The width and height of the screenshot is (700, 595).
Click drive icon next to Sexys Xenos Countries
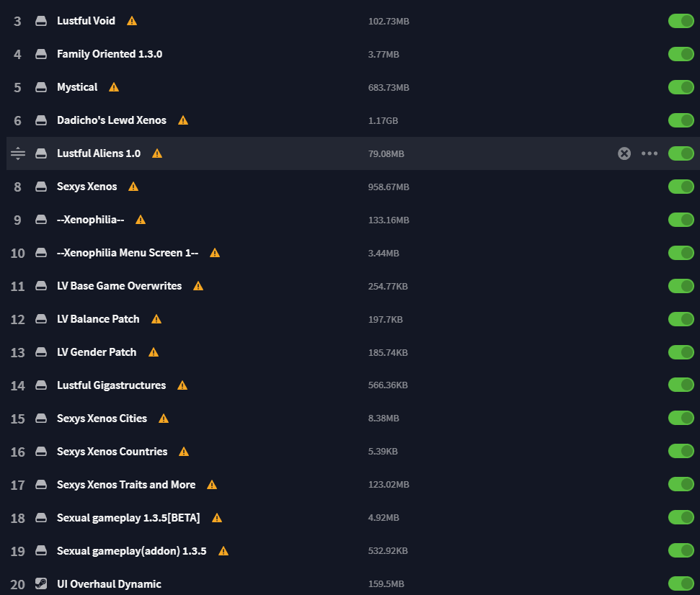tap(41, 452)
